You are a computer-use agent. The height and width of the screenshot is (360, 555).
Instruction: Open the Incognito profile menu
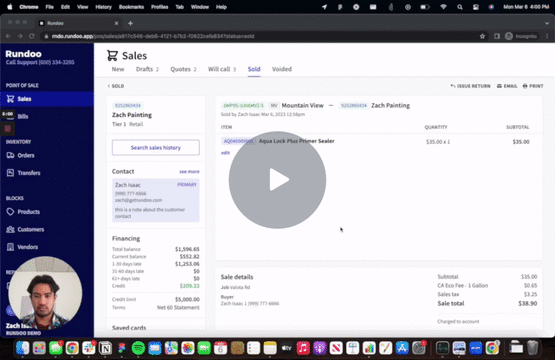click(x=521, y=36)
